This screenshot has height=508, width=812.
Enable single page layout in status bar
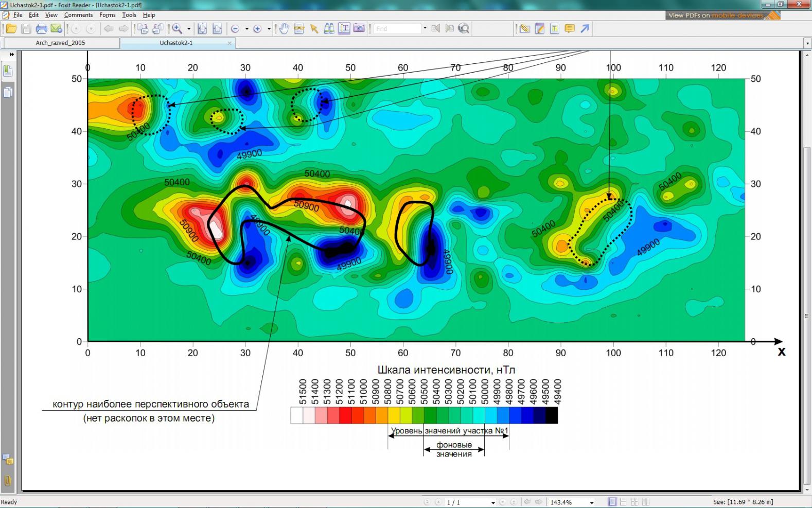click(x=612, y=502)
